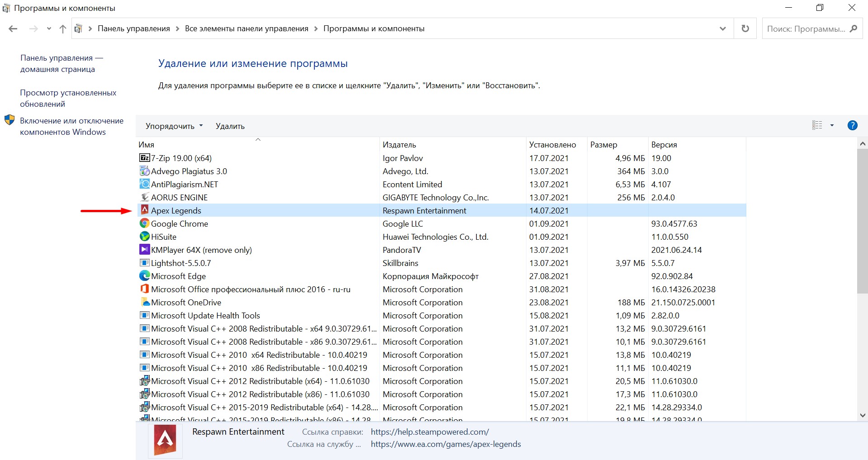Screen dimensions: 868x460
Task: Click the Google Chrome icon
Action: (145, 223)
